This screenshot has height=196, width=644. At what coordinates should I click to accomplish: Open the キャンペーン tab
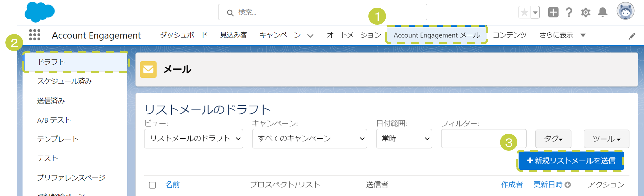(280, 35)
